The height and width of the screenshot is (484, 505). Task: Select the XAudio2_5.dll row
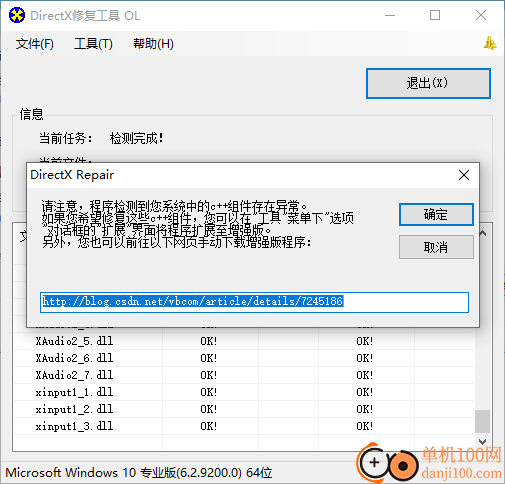click(x=244, y=341)
